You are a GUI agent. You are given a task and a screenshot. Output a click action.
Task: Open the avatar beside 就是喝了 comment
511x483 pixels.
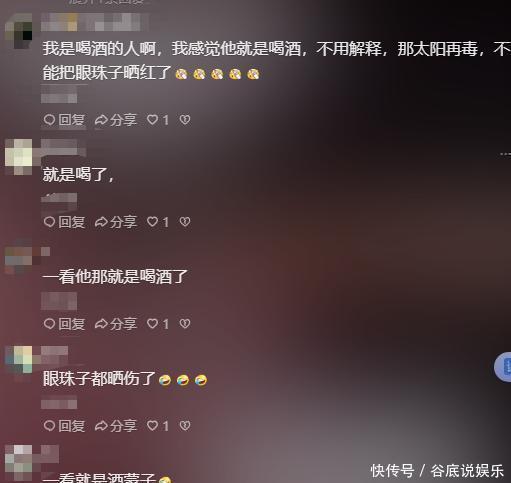pos(18,157)
